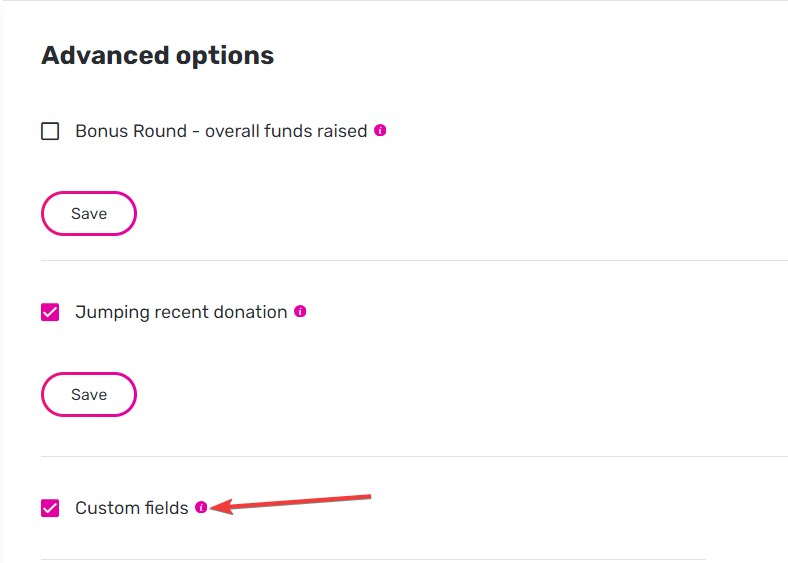The image size is (788, 563).
Task: Enable the Bonus Round checkbox
Action: coord(50,131)
